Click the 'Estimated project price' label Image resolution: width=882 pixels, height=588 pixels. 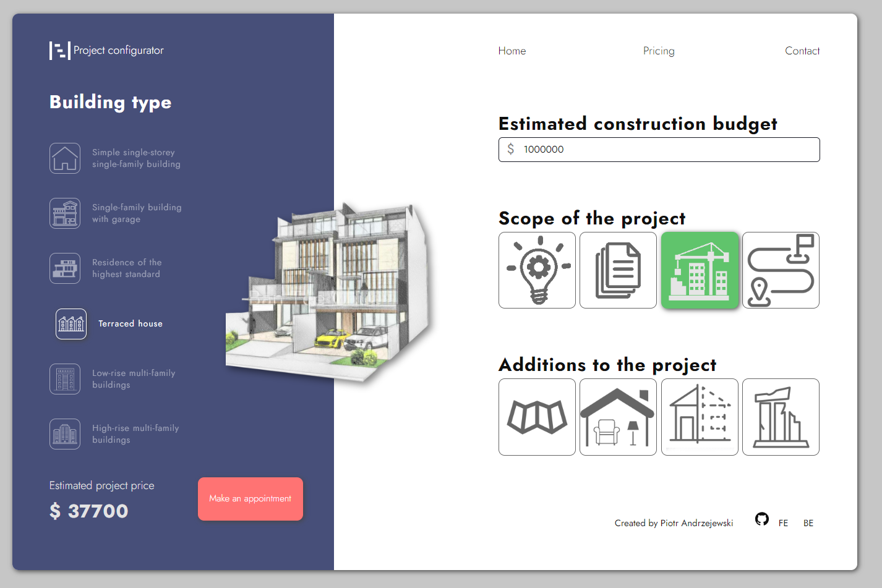(102, 486)
